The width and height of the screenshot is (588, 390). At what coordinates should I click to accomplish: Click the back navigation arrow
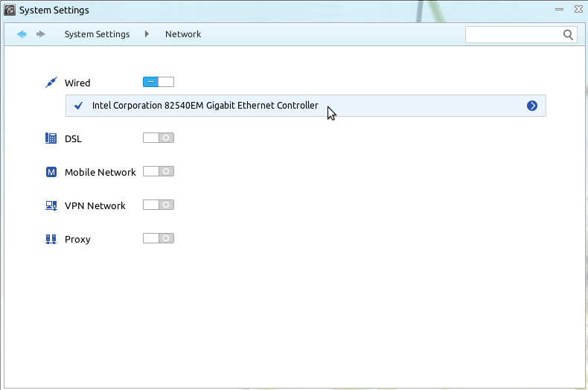22,34
